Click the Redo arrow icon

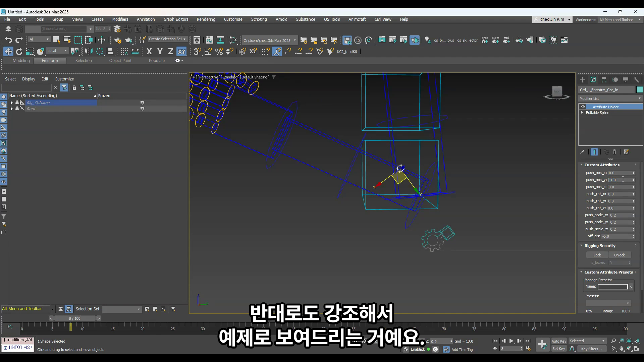[19, 40]
